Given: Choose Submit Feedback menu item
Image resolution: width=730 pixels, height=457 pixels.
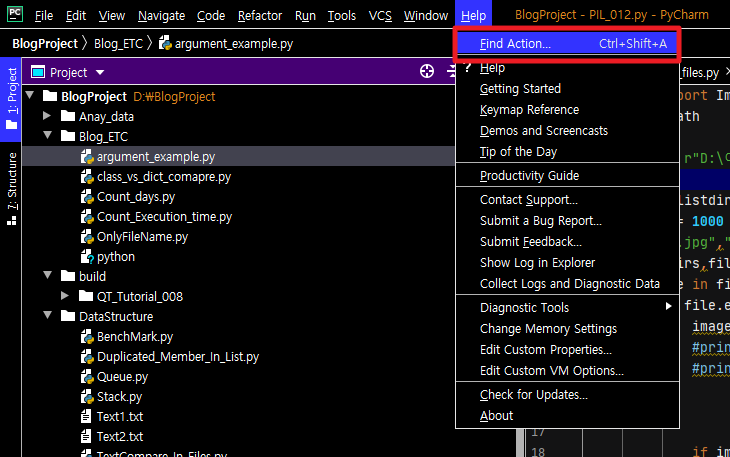Looking at the screenshot, I should [568, 242].
